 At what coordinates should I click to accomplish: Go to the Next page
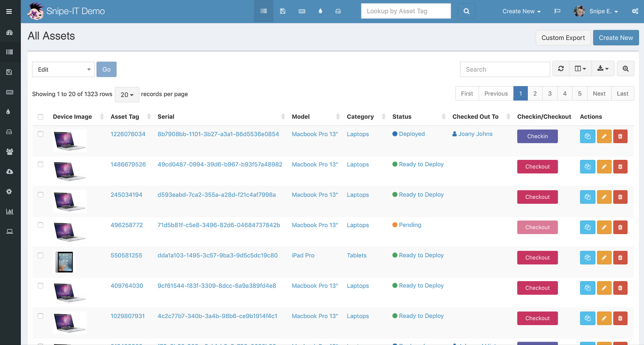(599, 94)
